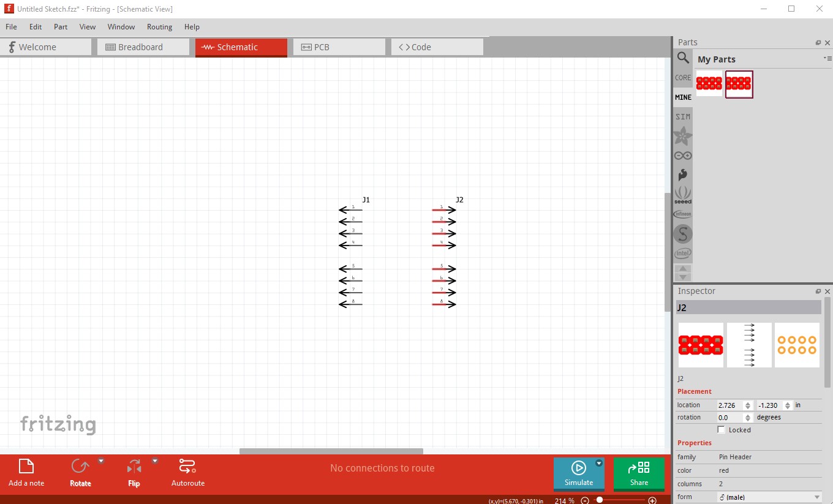This screenshot has width=833, height=504.
Task: Open the SparkFun flame parts bin
Action: (683, 175)
